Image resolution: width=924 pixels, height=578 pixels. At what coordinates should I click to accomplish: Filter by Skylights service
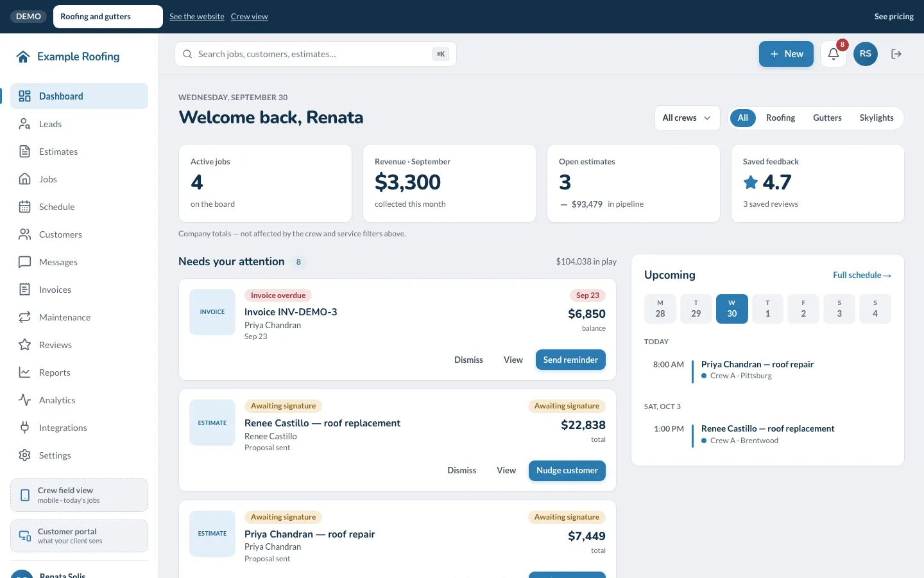[877, 118]
